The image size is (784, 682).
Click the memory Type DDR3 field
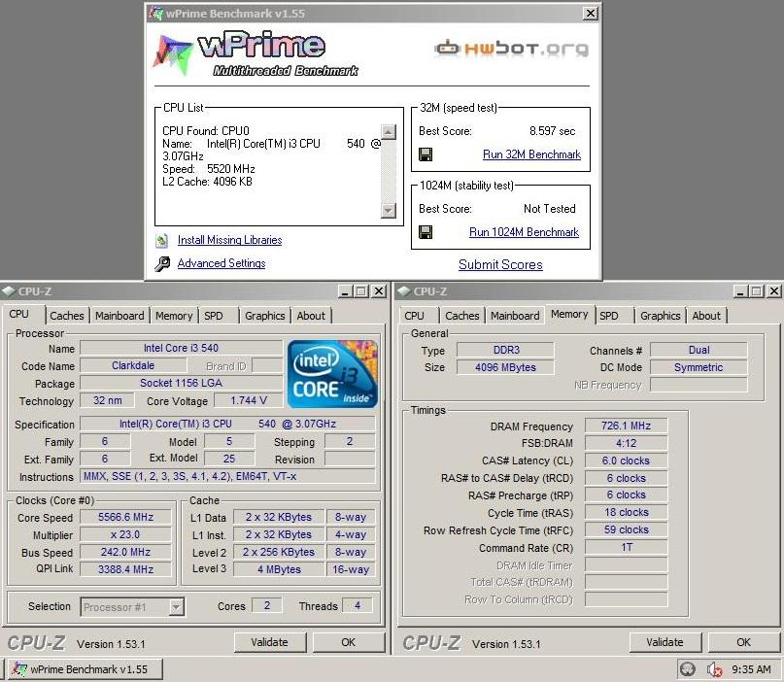coord(505,350)
